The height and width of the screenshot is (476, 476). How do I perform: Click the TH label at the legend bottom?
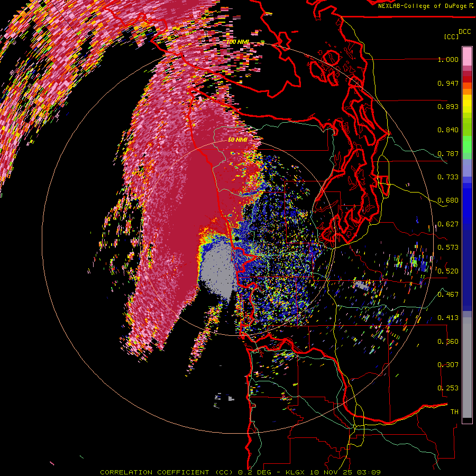[454, 411]
